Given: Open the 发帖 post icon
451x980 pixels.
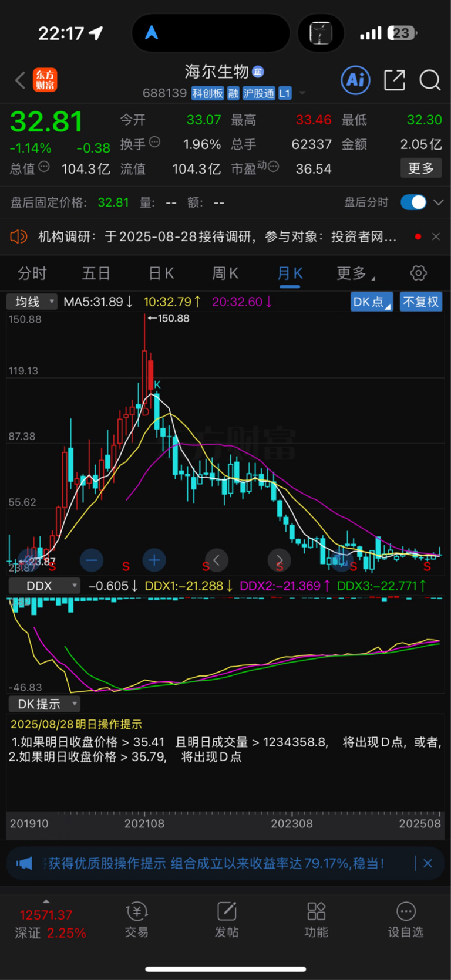Looking at the screenshot, I should click(x=226, y=911).
